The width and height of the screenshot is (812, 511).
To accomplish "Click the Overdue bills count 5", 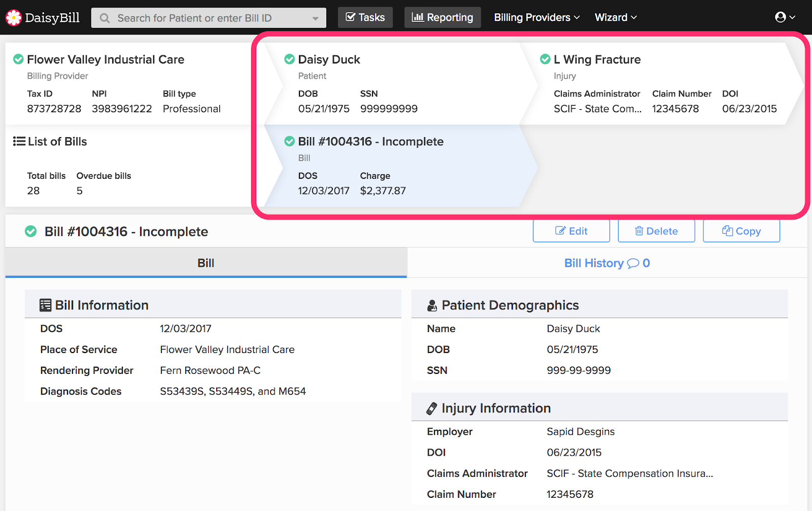I will 80,190.
